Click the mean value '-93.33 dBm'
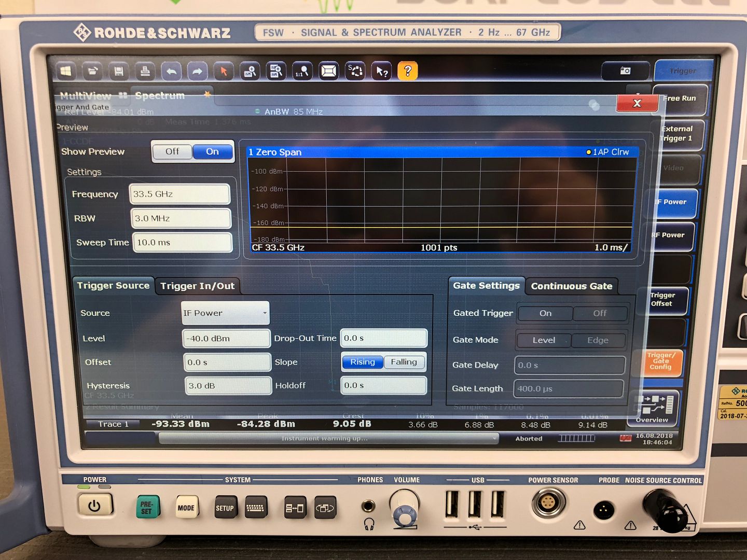 tap(181, 424)
